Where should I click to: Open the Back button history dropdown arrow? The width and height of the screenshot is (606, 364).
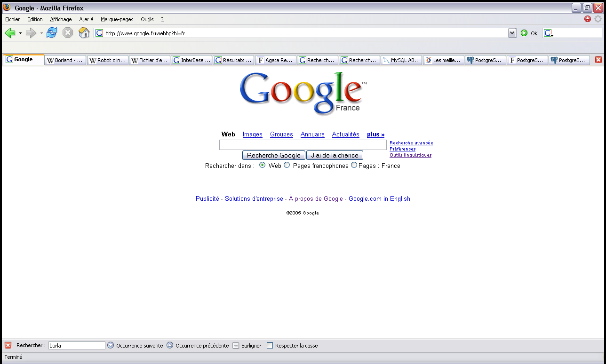coord(20,33)
